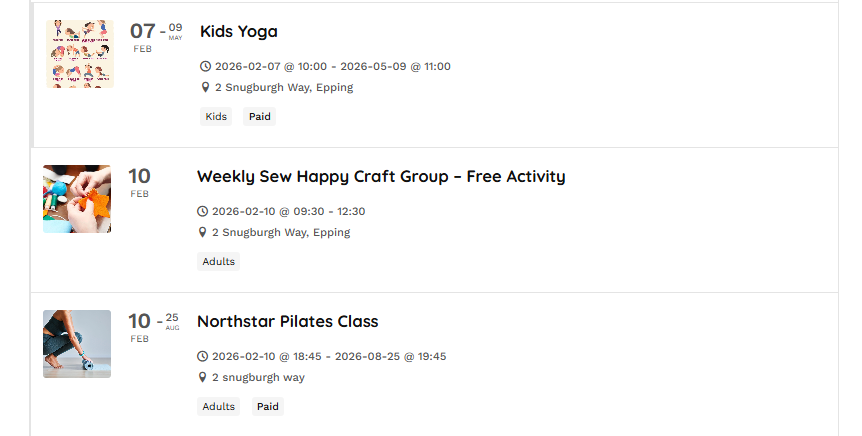Image resolution: width=862 pixels, height=436 pixels.
Task: Open the Kids Yoga event title
Action: pos(238,32)
